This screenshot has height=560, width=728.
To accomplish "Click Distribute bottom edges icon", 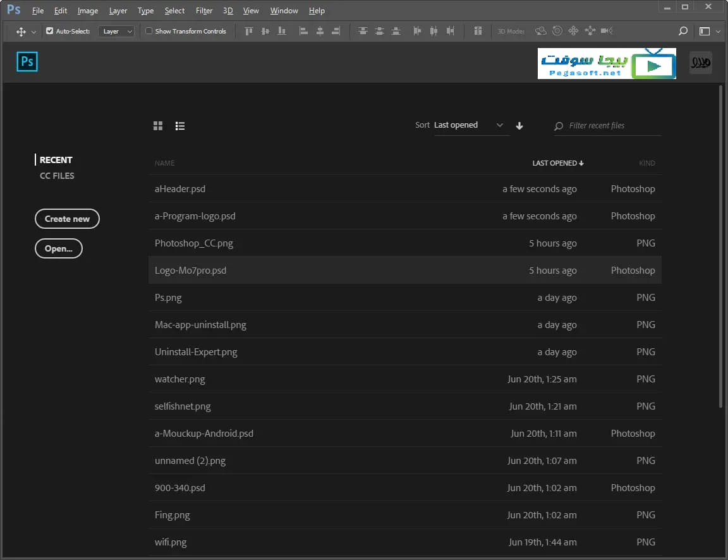I will pos(396,31).
